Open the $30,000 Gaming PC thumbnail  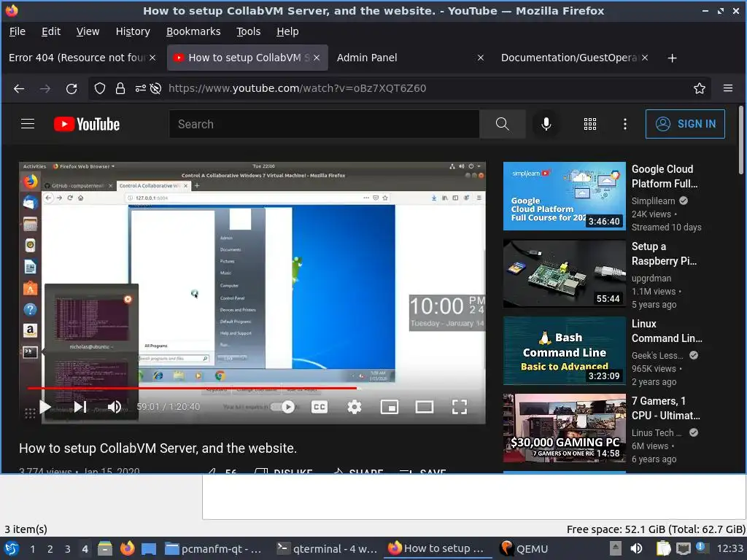(564, 427)
